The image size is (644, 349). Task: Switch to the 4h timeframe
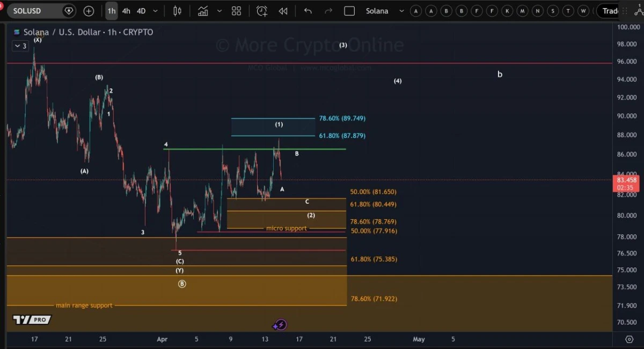pyautogui.click(x=126, y=11)
